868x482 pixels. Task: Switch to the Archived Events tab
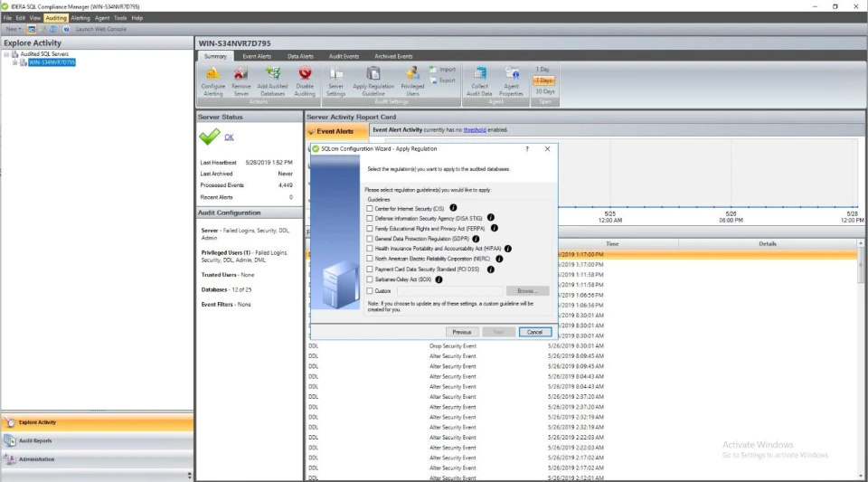coord(393,56)
